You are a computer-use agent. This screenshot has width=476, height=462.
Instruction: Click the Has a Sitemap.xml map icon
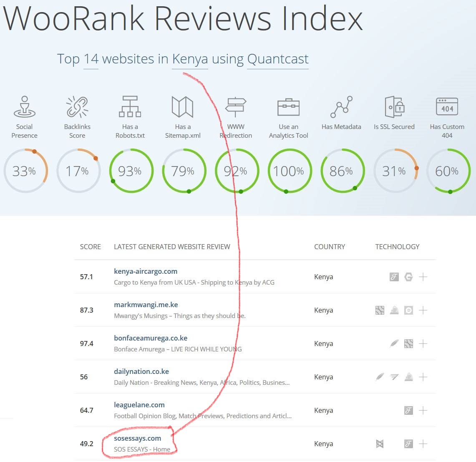[183, 106]
